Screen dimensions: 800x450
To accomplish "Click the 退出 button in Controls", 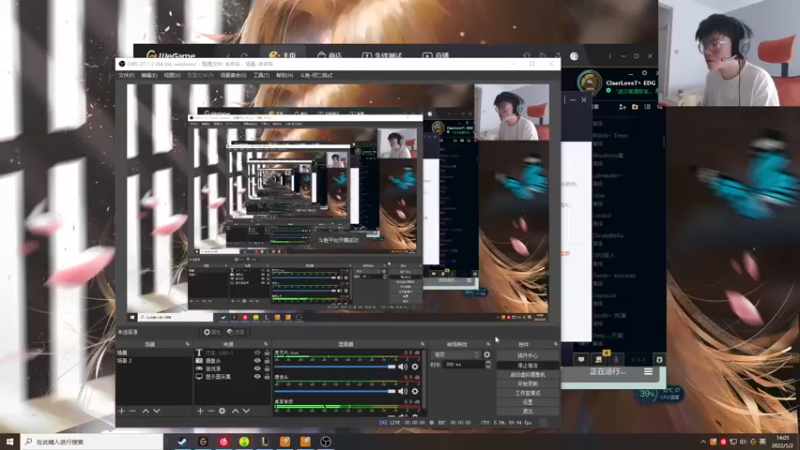I will (528, 411).
